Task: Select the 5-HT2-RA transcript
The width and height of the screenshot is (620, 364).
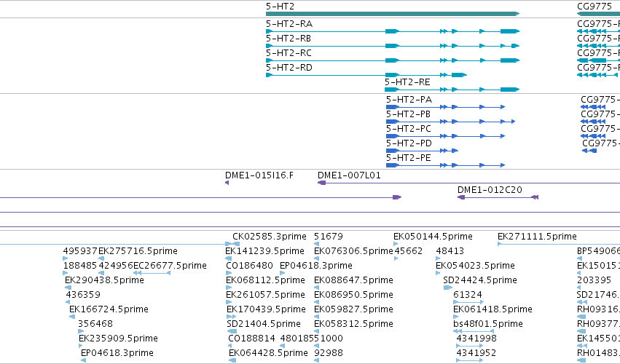Action: pyautogui.click(x=392, y=31)
